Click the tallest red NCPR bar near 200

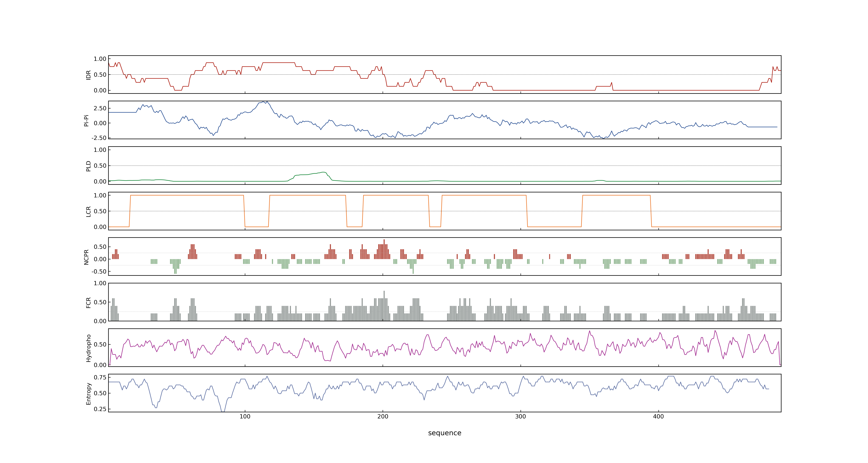click(384, 249)
